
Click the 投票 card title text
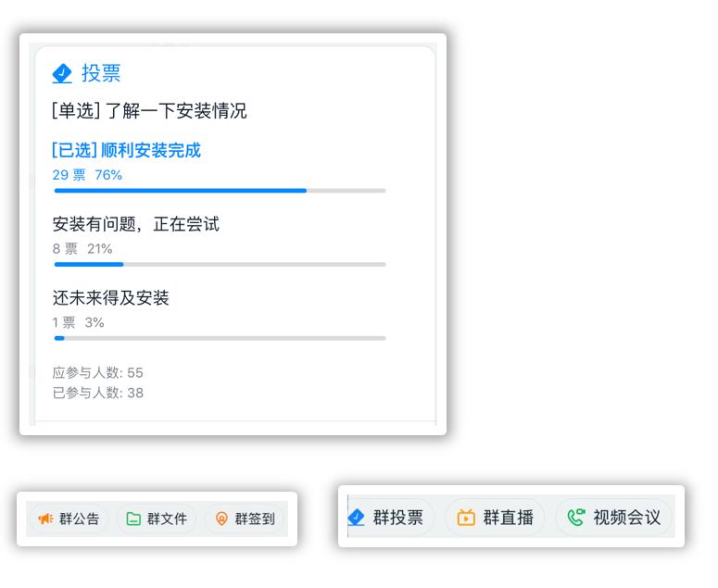click(101, 73)
